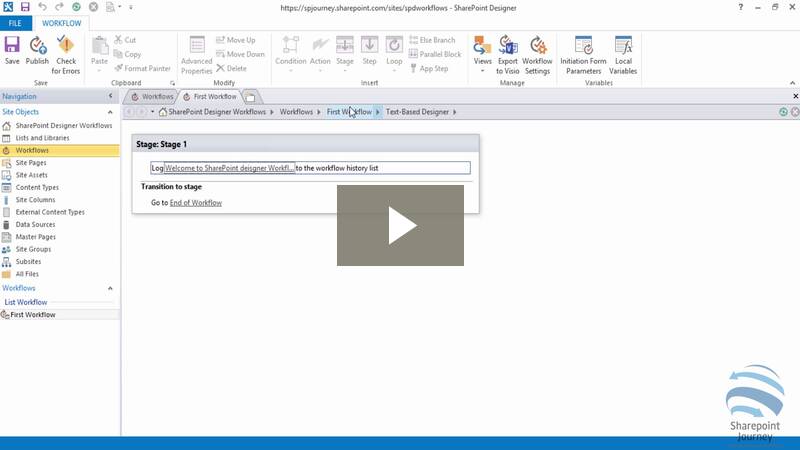Viewport: 800px width, 450px height.
Task: Publish the workflow
Action: [x=37, y=50]
